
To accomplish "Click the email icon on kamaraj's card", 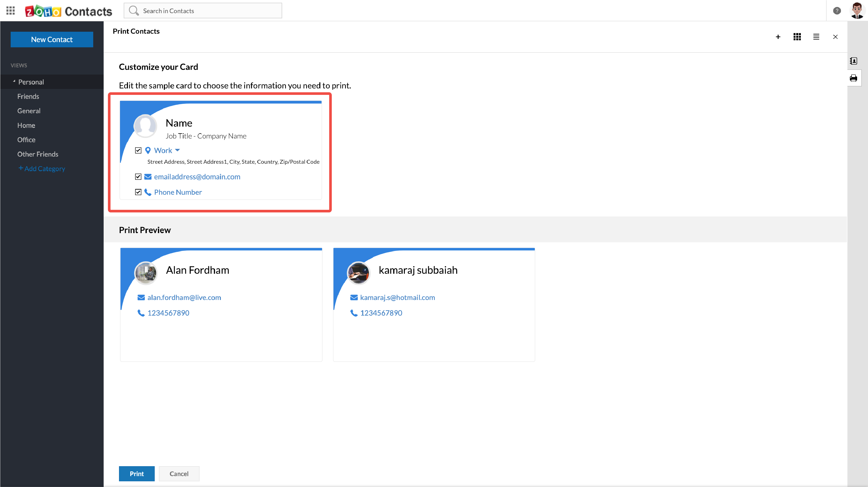I will point(354,298).
